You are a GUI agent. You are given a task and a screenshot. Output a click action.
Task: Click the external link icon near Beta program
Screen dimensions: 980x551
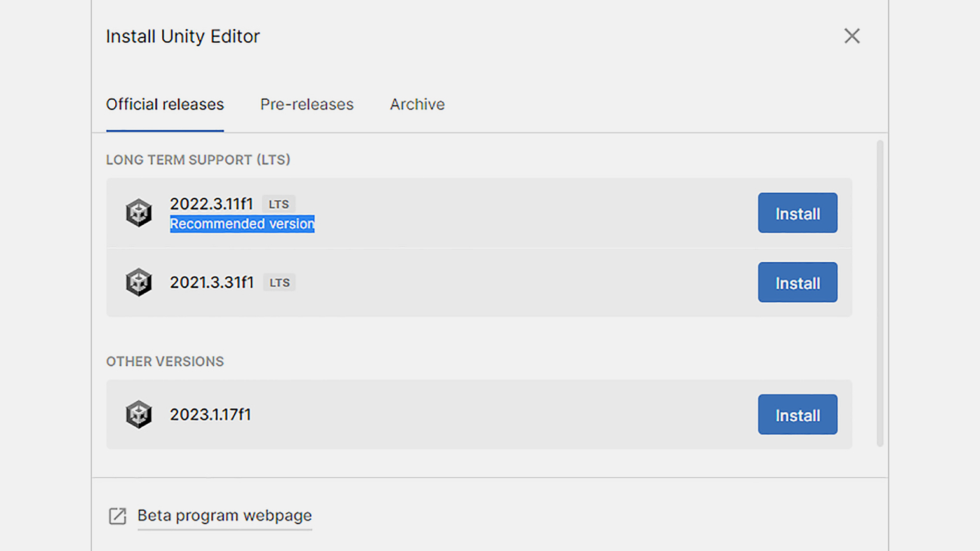(118, 515)
